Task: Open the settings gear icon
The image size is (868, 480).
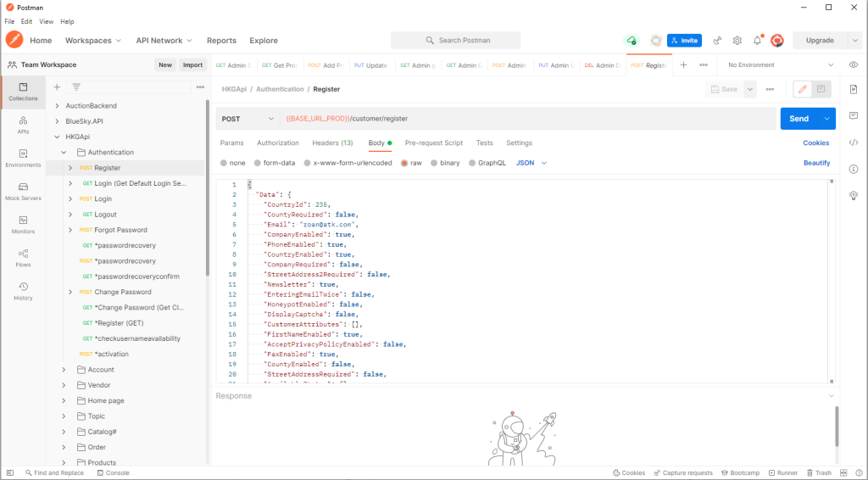Action: tap(737, 41)
